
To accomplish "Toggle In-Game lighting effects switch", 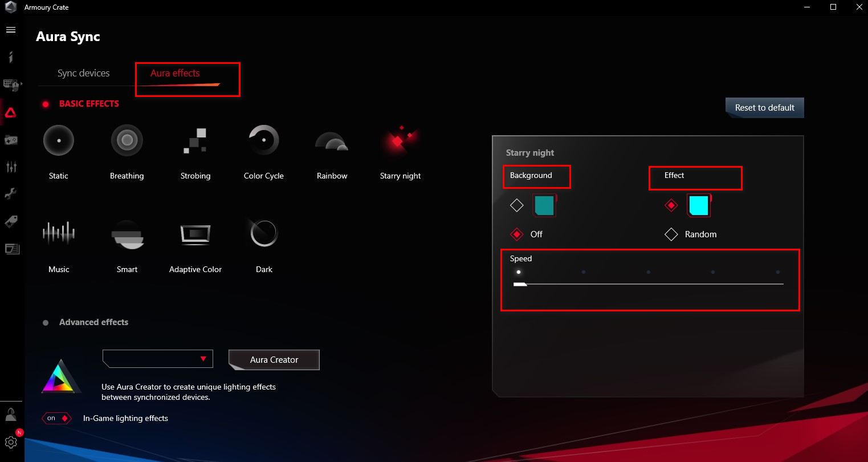I will 56,418.
